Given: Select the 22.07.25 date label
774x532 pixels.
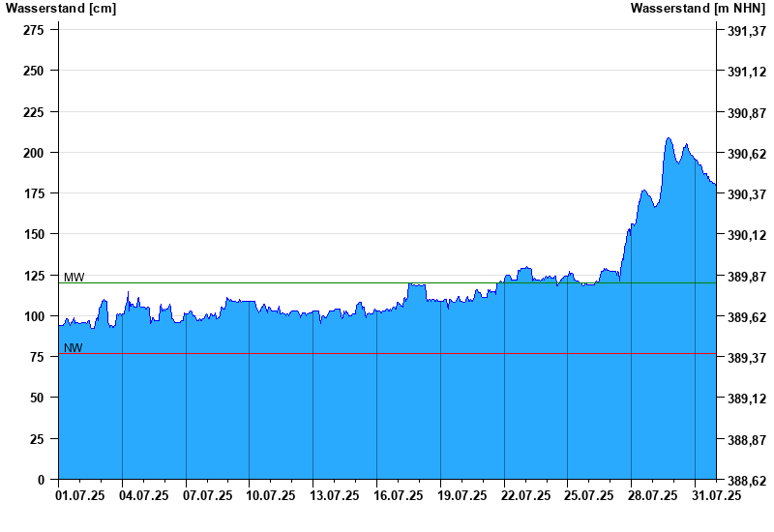Looking at the screenshot, I should point(525,495).
